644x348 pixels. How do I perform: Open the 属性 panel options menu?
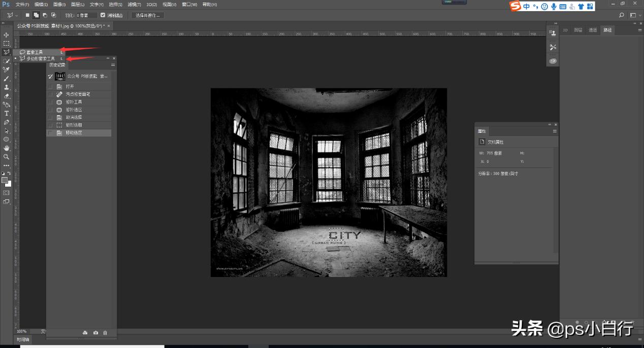pyautogui.click(x=555, y=131)
